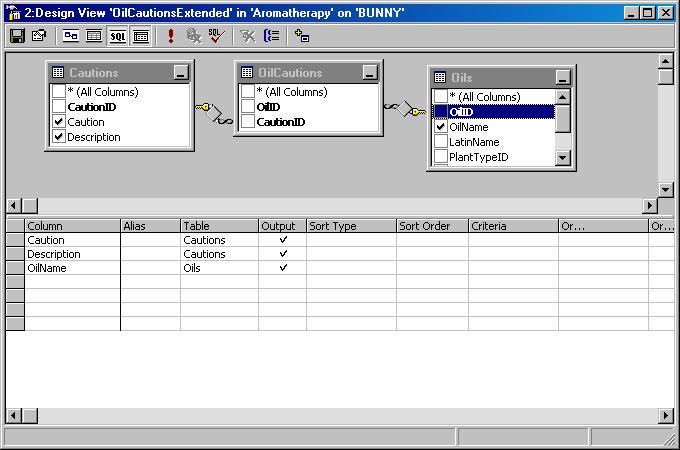Click the Sort Order column header
The width and height of the screenshot is (680, 450).
click(x=432, y=226)
